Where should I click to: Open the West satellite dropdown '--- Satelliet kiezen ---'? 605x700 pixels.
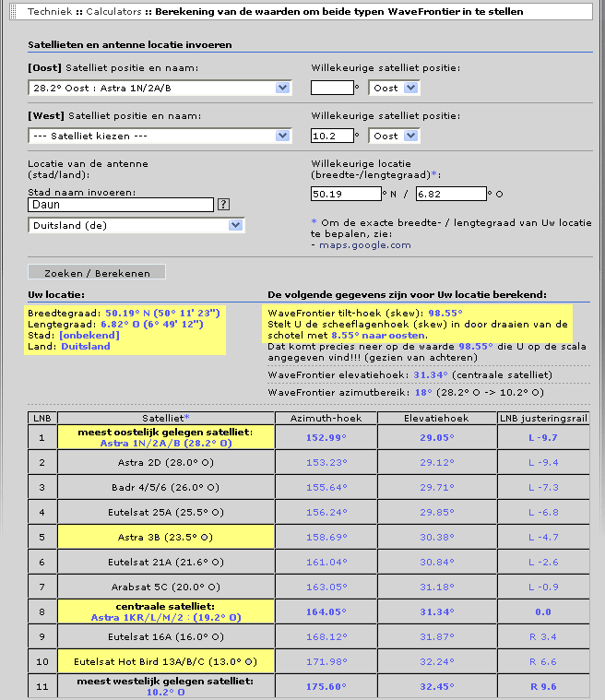click(160, 136)
